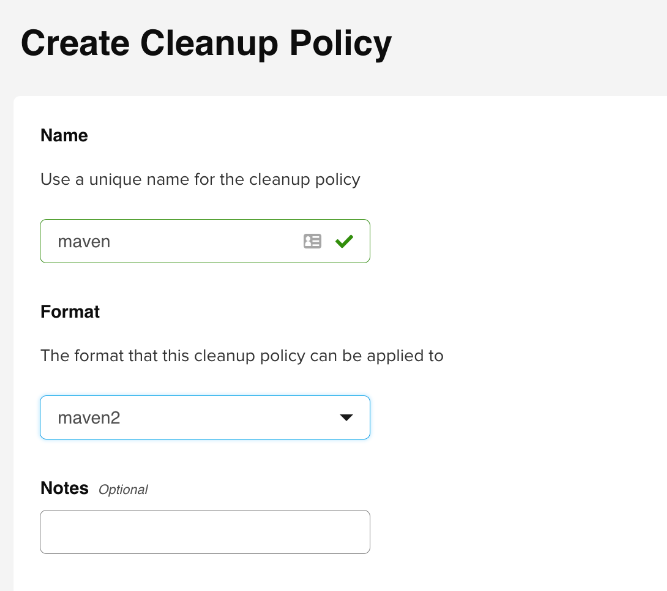Click the Create Cleanup Policy heading
The width and height of the screenshot is (667, 591).
206,43
